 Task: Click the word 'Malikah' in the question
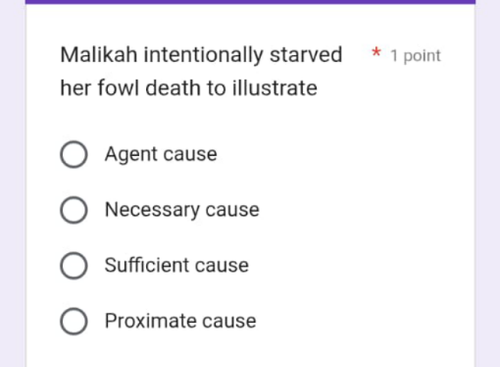point(99,55)
